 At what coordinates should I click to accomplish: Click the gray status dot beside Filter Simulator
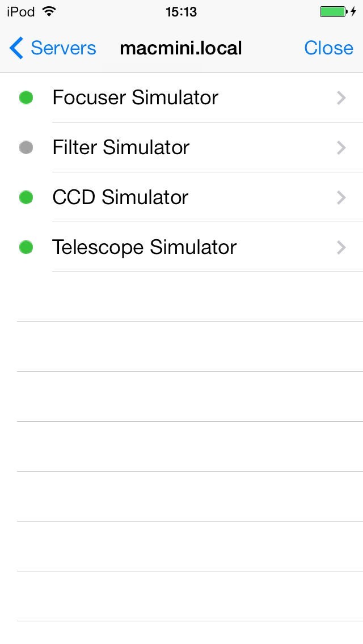(x=26, y=148)
